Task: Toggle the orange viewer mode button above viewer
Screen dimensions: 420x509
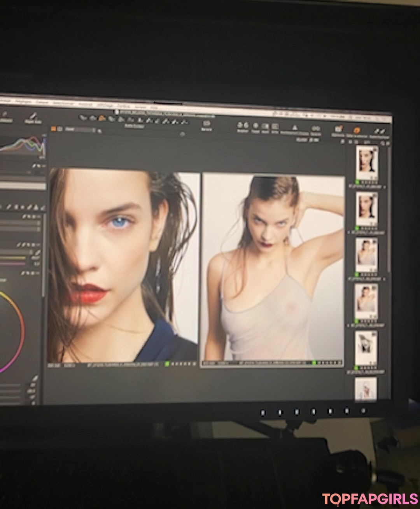Action: [x=54, y=129]
